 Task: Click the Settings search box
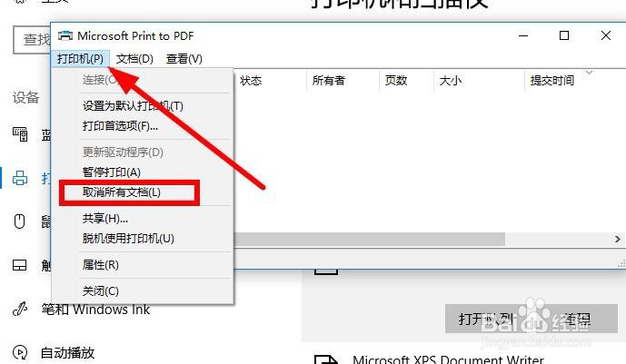tap(32, 39)
